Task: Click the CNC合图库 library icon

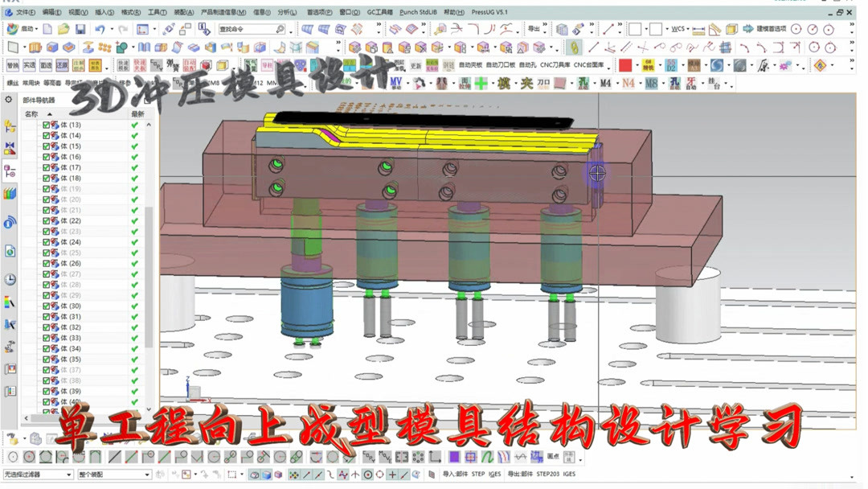Action: 588,64
